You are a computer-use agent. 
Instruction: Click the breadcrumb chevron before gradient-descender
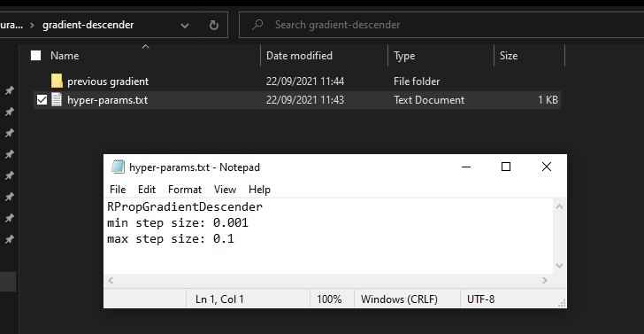pos(32,26)
